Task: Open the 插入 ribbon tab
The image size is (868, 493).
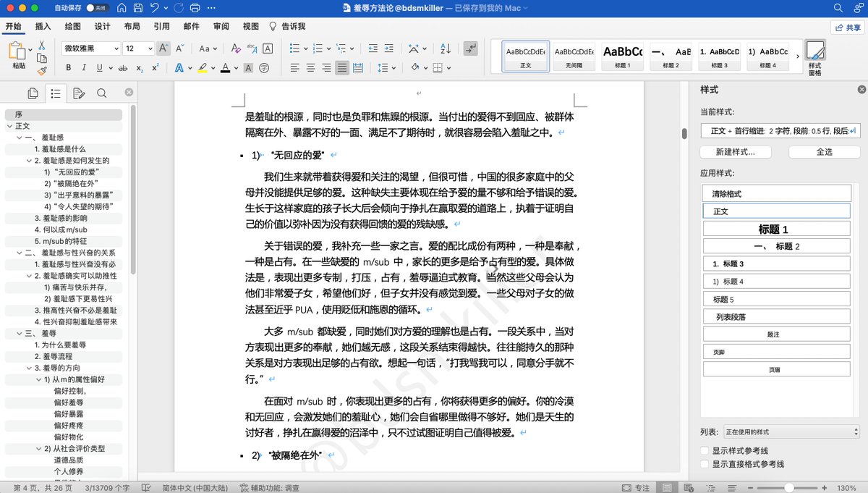Action: point(43,26)
